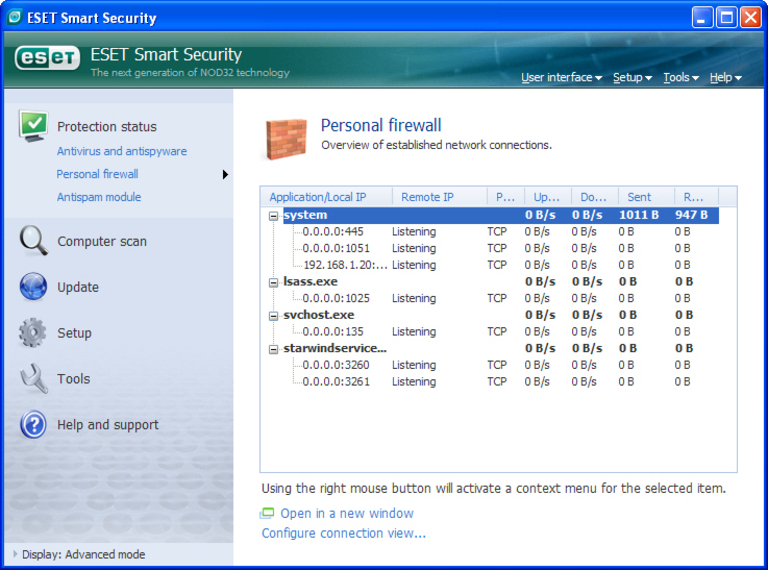Select connection 0.0.0.0:1025
Viewport: 768px width, 570px height.
(501, 298)
